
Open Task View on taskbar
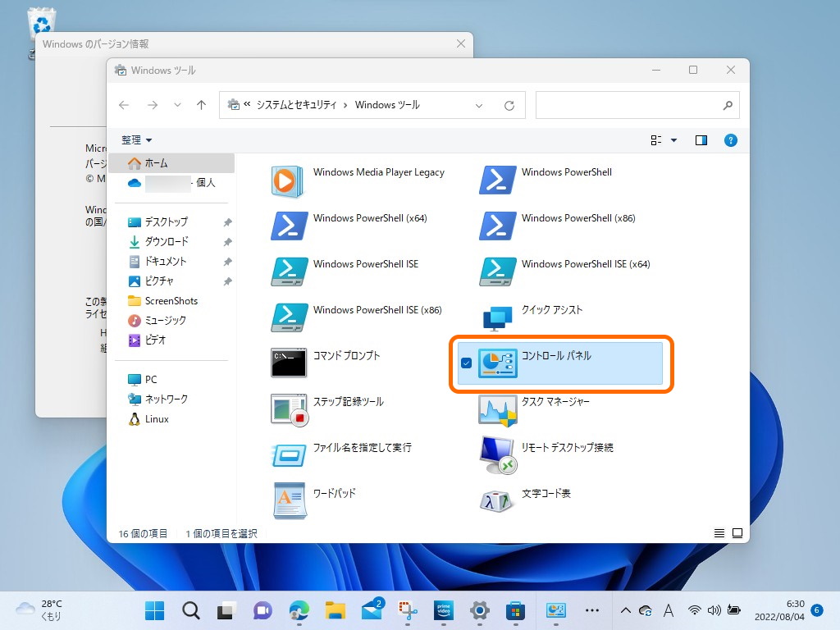pyautogui.click(x=226, y=610)
